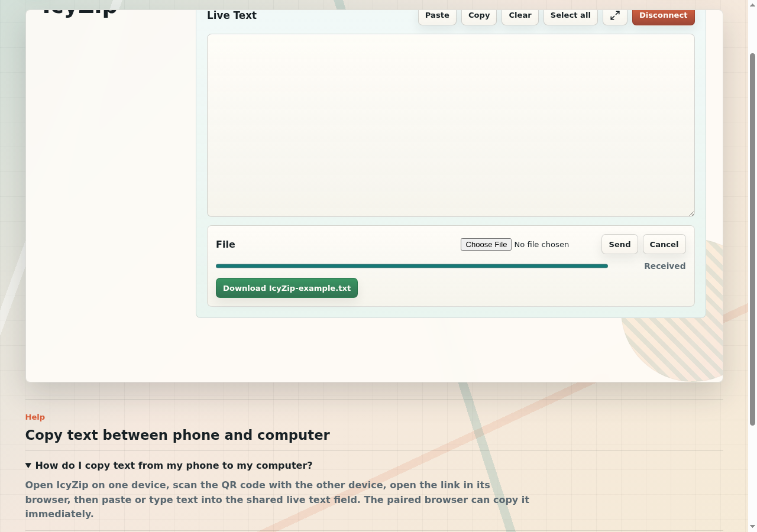Collapse the copy-text-from-phone FAQ question
The width and height of the screenshot is (757, 532).
pos(169,465)
